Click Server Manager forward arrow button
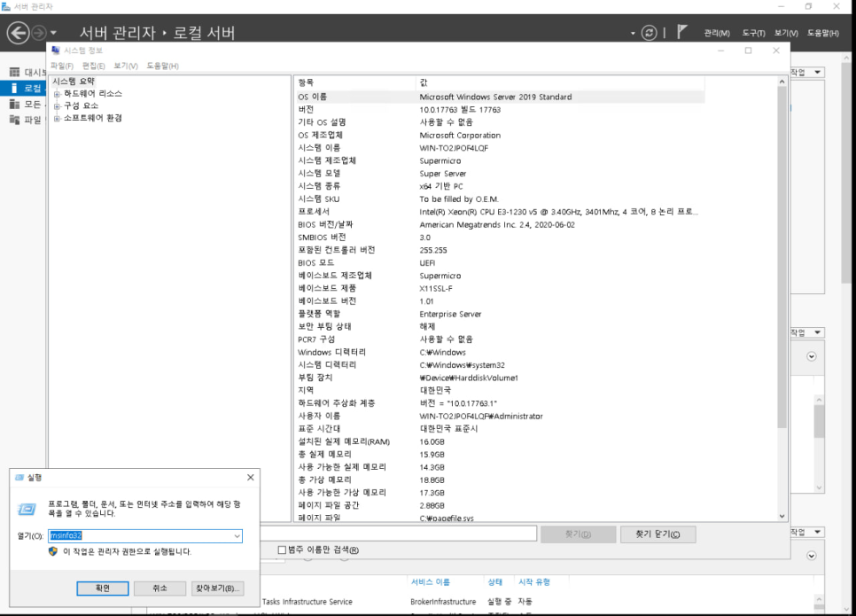Image resolution: width=856 pixels, height=616 pixels. (x=38, y=33)
